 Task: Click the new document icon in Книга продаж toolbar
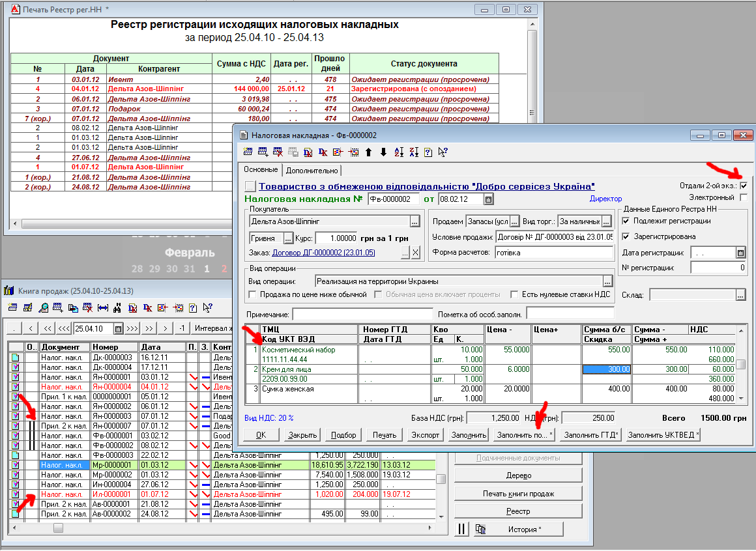coord(13,308)
